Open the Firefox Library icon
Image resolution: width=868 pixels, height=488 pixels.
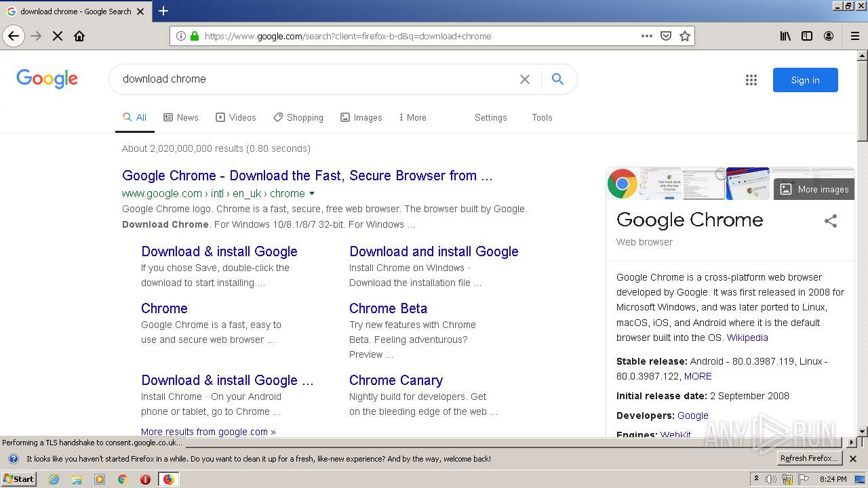point(785,36)
